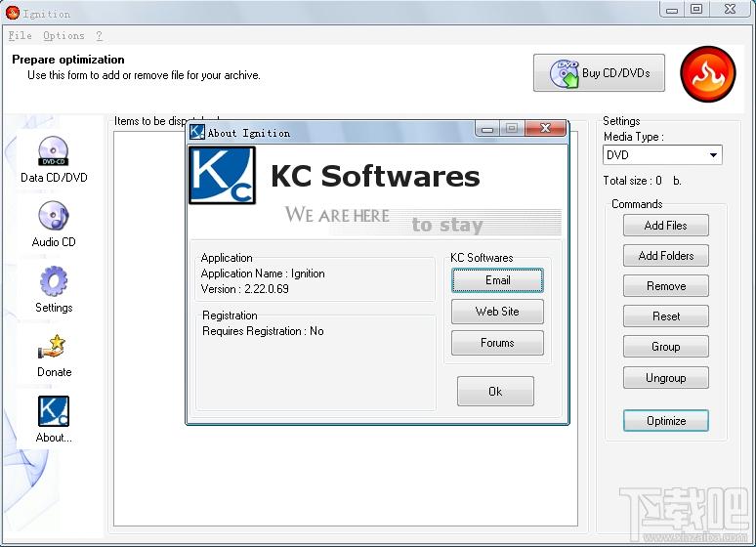Click the About Ignition title bar icon

click(196, 132)
